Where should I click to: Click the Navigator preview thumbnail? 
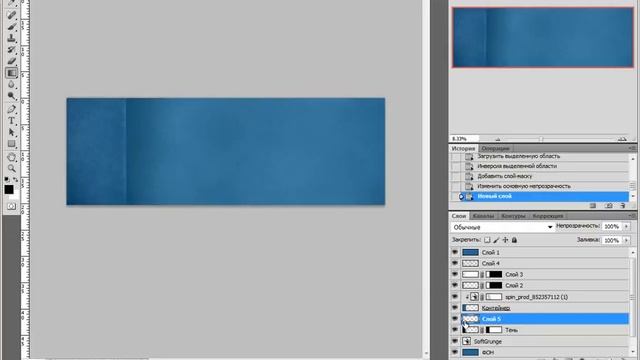click(542, 37)
